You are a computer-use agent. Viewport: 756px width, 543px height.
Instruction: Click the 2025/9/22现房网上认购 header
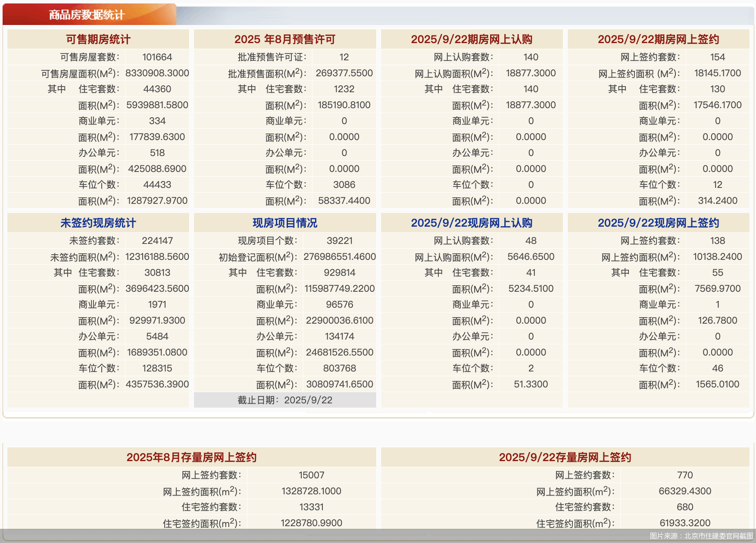click(x=472, y=223)
